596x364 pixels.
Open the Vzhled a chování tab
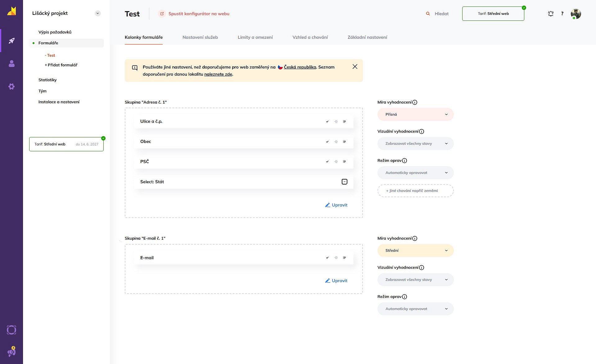click(x=310, y=37)
